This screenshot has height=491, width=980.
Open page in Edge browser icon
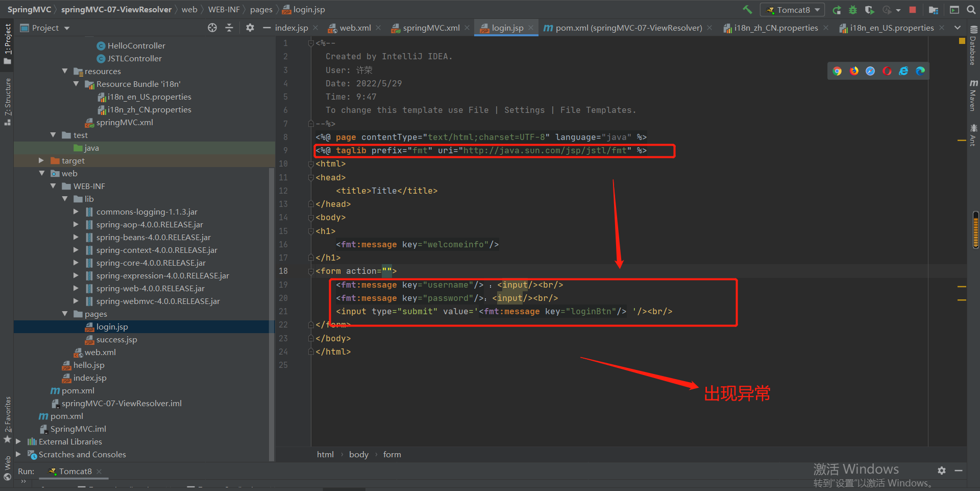click(920, 71)
